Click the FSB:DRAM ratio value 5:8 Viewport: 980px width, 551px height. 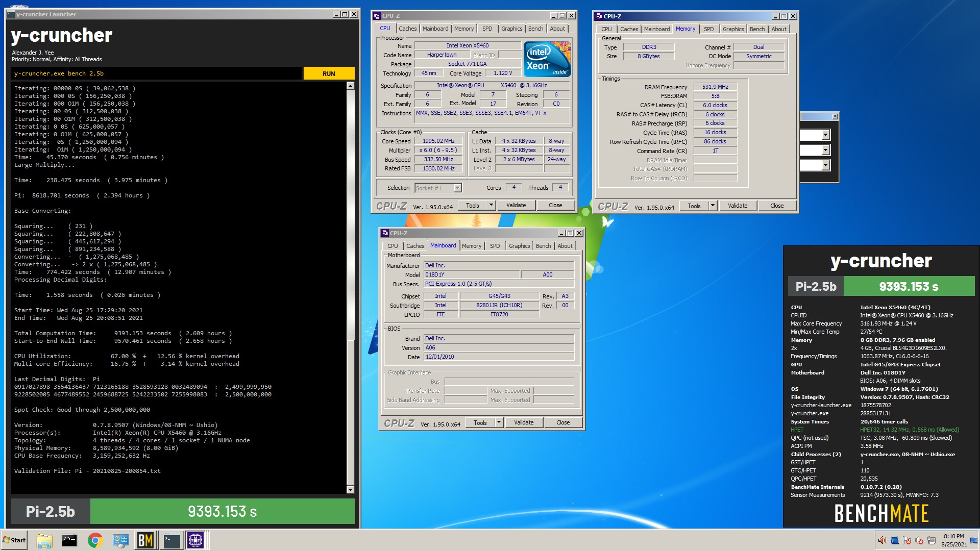[x=715, y=96]
